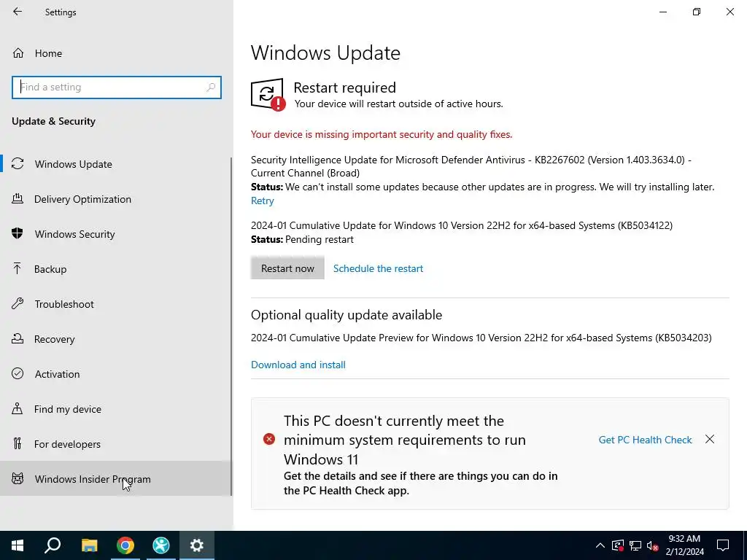Focus the Find a setting search field
Screen dimensions: 747x560
click(117, 87)
